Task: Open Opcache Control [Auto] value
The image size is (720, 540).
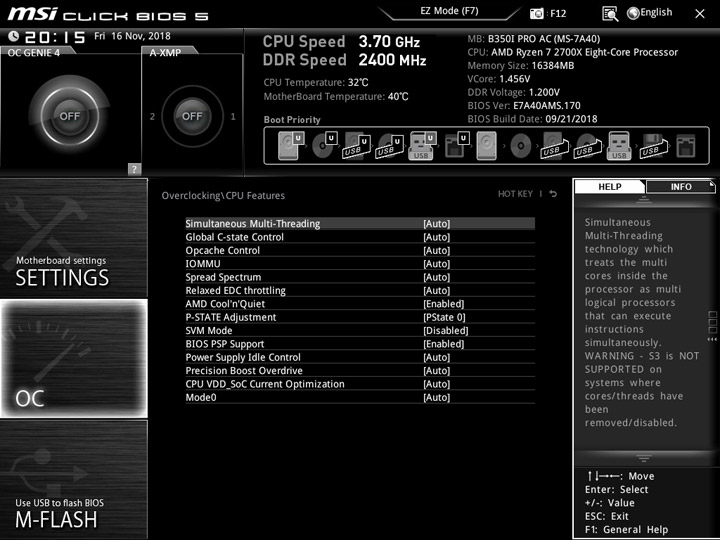Action: point(437,250)
